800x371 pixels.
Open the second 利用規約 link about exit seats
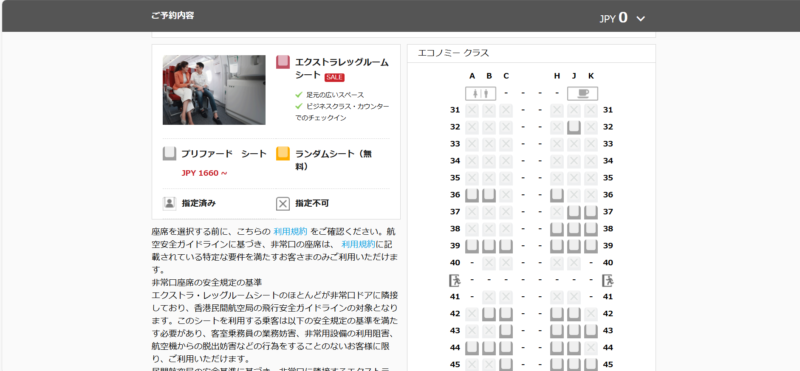pyautogui.click(x=358, y=244)
